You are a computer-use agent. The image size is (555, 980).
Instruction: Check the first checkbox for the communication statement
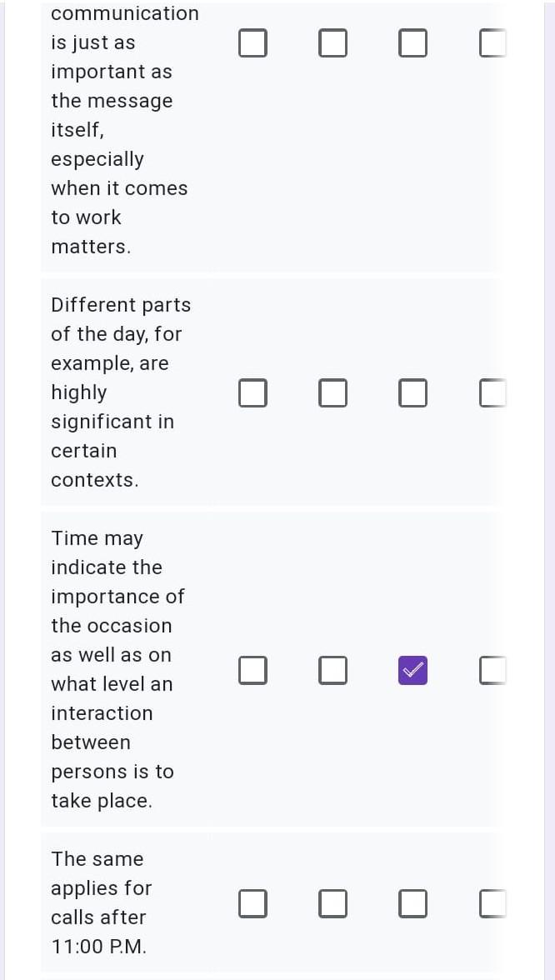point(253,42)
